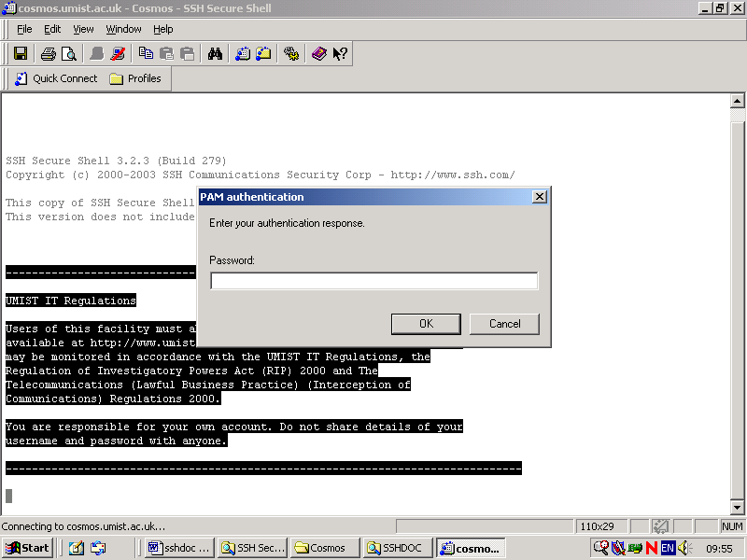Cancel the PAM authentication dialog
747x560 pixels.
pyautogui.click(x=504, y=324)
